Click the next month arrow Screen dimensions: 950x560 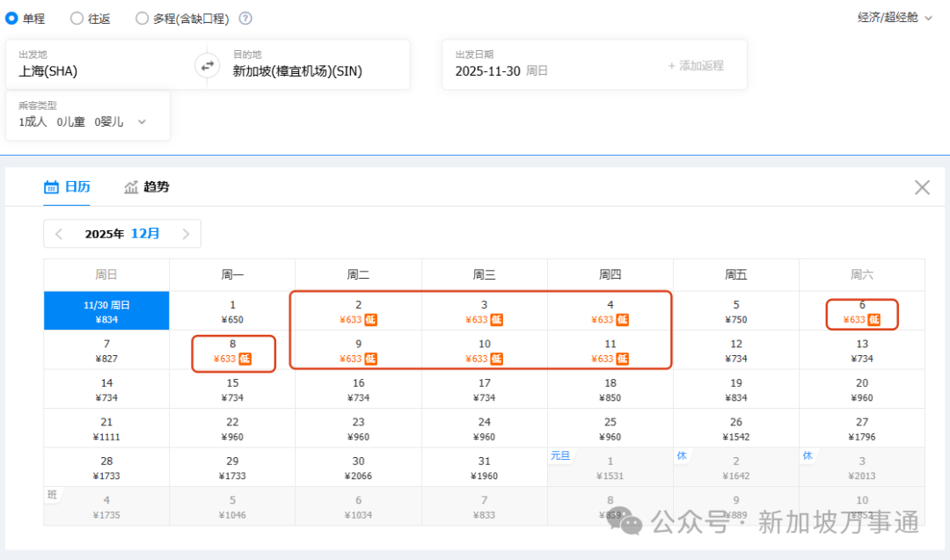tap(186, 233)
